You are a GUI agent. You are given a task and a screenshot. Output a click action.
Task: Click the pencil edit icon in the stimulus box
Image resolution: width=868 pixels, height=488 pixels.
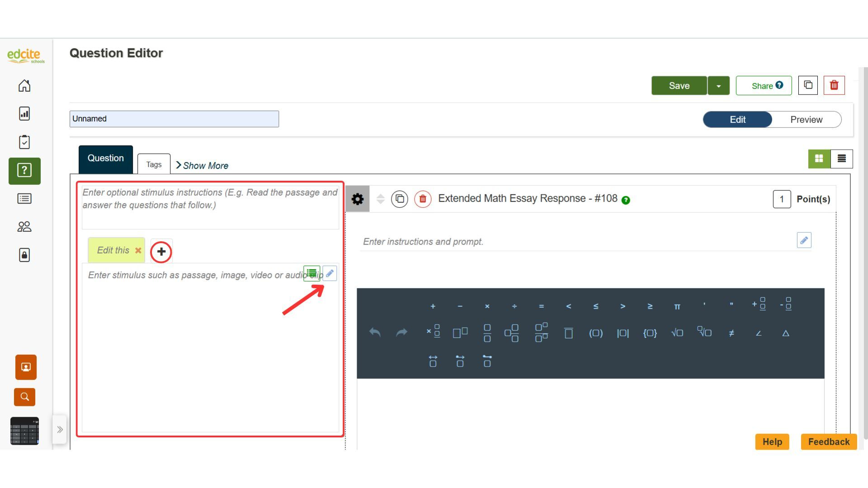coord(330,273)
